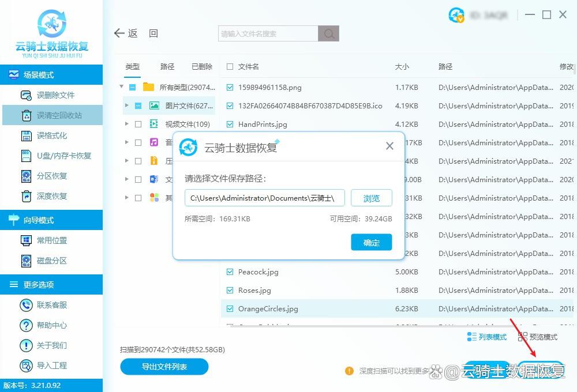This screenshot has width=577, height=392.
Task: Select the OrangeCircles.jpg file name
Action: click(268, 309)
